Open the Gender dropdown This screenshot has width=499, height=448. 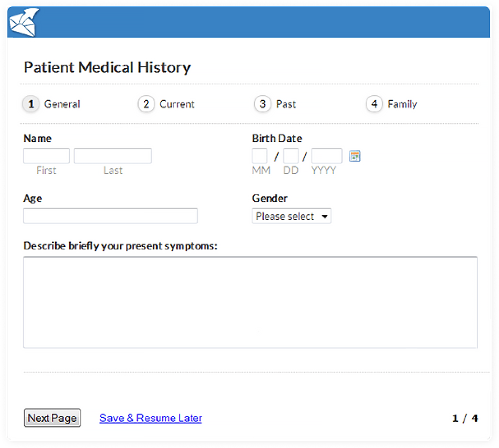[x=291, y=216]
